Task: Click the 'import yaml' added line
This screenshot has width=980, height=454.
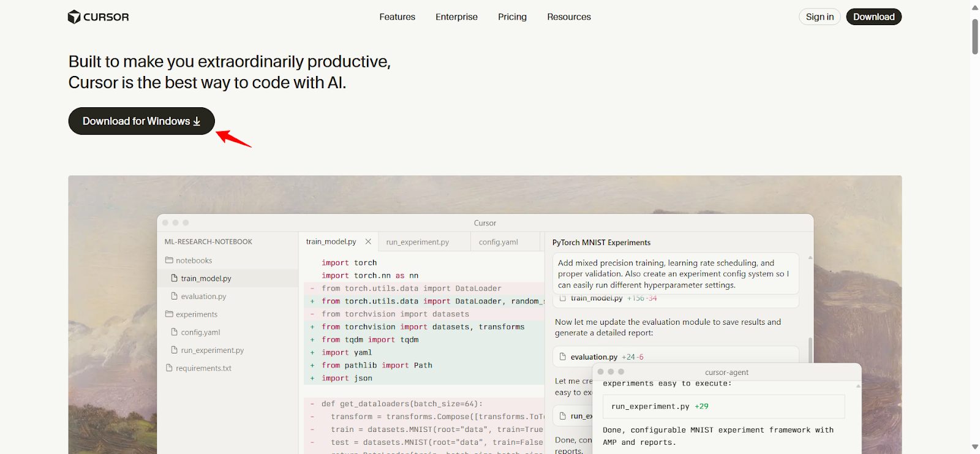Action: 347,353
